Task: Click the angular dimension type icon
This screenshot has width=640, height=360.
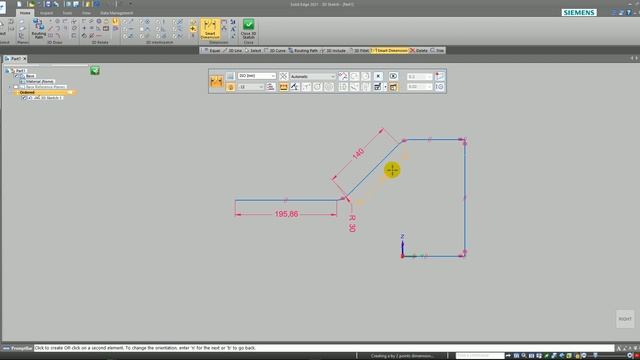Action: coord(295,87)
